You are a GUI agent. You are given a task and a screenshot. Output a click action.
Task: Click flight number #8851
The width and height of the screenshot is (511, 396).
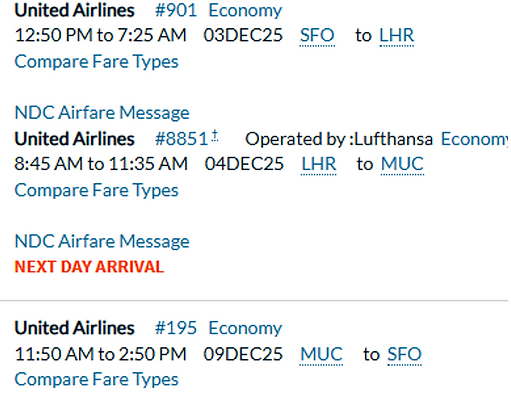click(x=182, y=139)
